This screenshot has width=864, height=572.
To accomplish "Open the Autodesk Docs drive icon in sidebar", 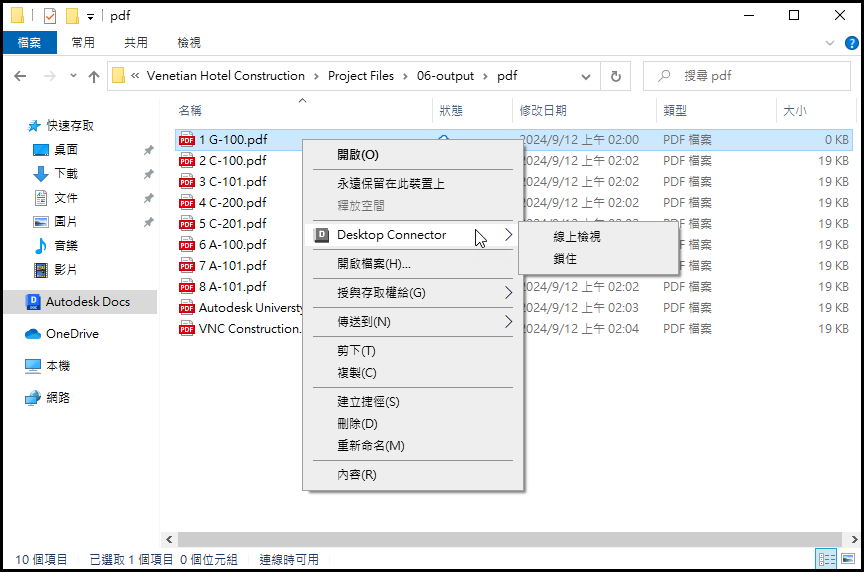I will click(33, 302).
